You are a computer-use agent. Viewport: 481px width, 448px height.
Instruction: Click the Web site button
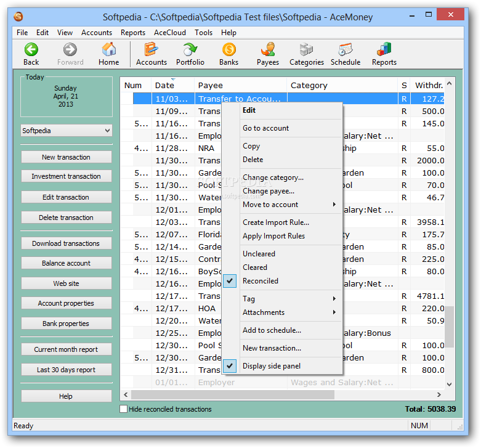click(67, 283)
